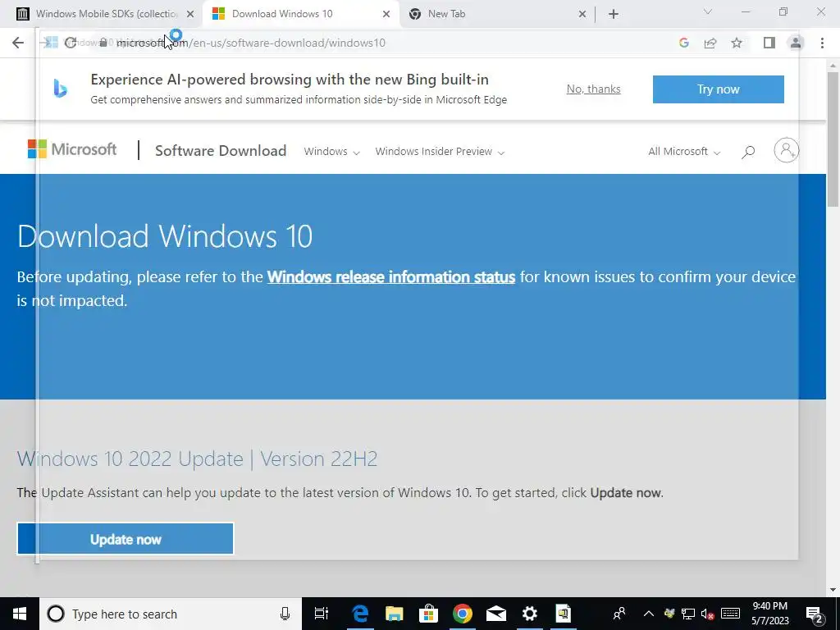
Task: Open the tab search chevron
Action: [x=708, y=11]
